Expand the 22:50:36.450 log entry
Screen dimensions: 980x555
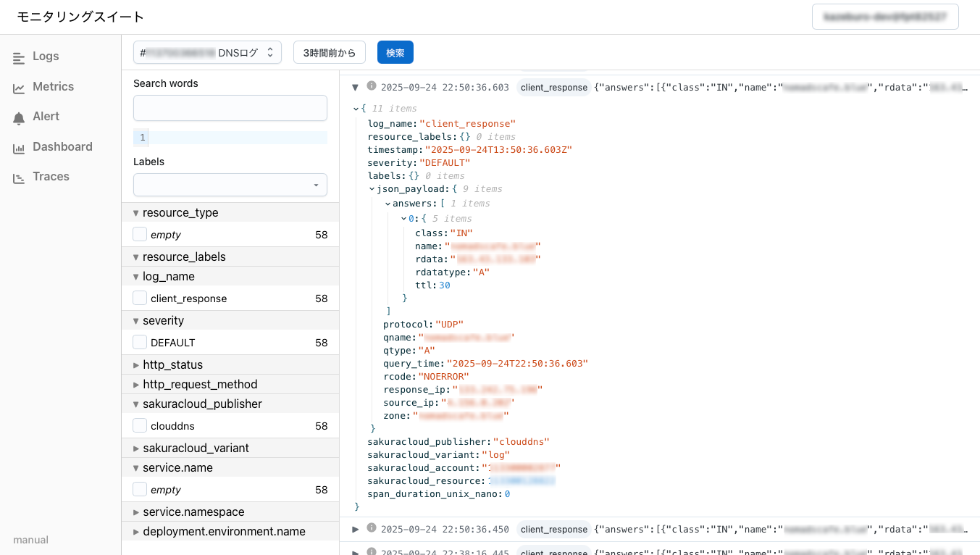pos(356,529)
